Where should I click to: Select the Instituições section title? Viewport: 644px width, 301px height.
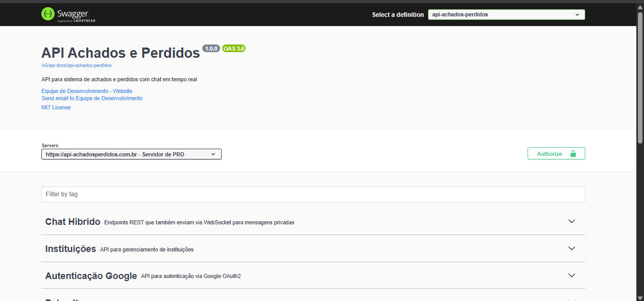[x=70, y=249]
